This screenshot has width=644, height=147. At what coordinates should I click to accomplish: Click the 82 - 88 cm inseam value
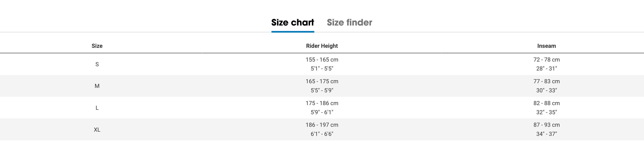pyautogui.click(x=546, y=103)
